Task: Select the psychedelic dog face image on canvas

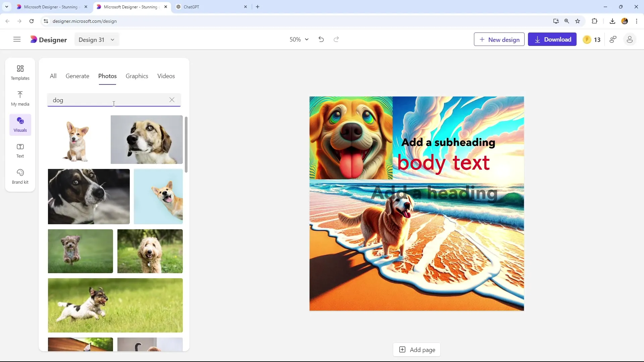Action: click(351, 138)
